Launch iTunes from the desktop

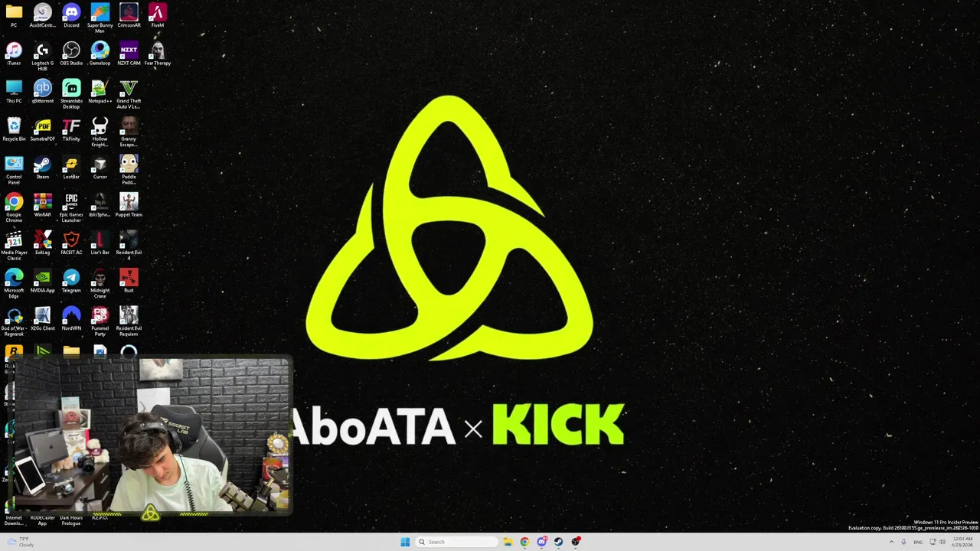click(14, 54)
